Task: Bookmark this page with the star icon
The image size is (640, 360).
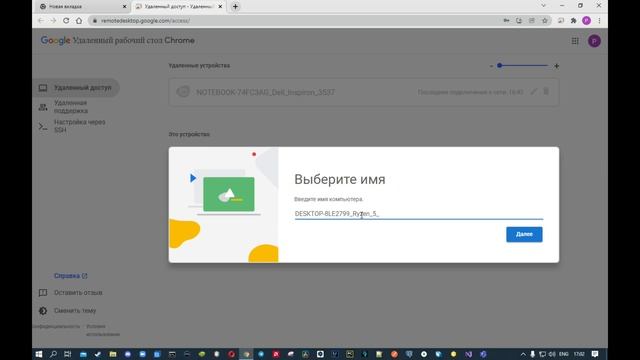Action: (x=544, y=20)
